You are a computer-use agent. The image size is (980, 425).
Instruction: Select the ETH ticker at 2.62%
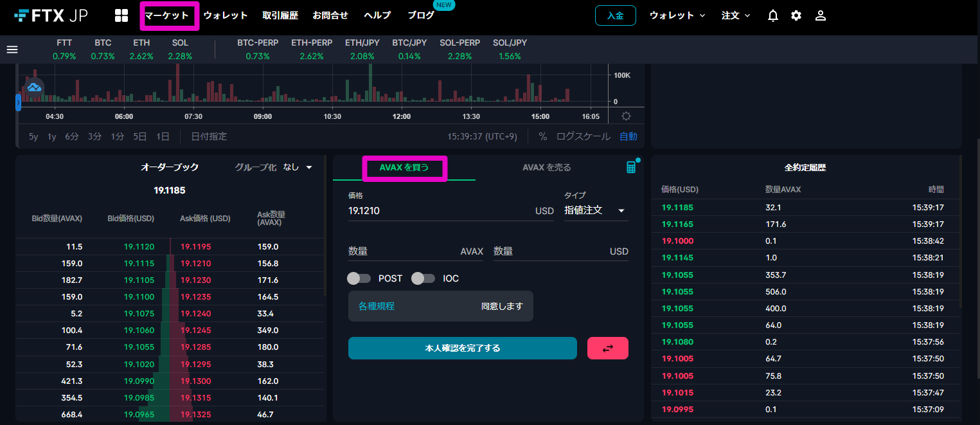click(141, 50)
